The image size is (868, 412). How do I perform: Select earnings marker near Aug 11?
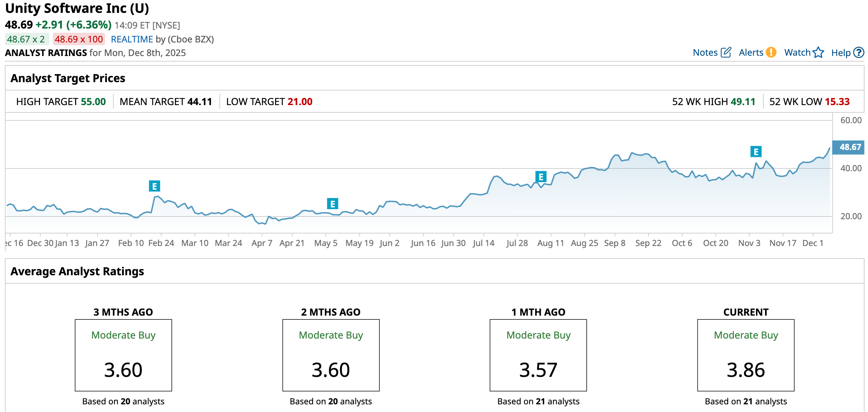tap(541, 177)
